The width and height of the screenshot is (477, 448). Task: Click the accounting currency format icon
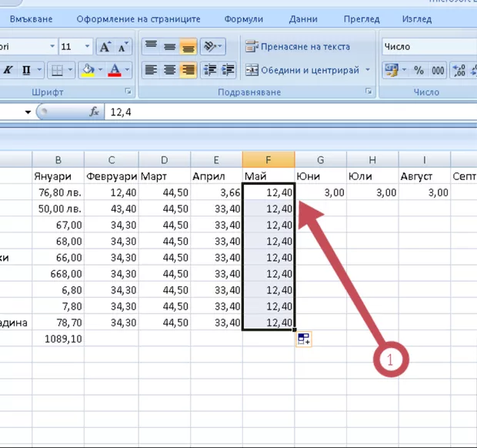[391, 70]
